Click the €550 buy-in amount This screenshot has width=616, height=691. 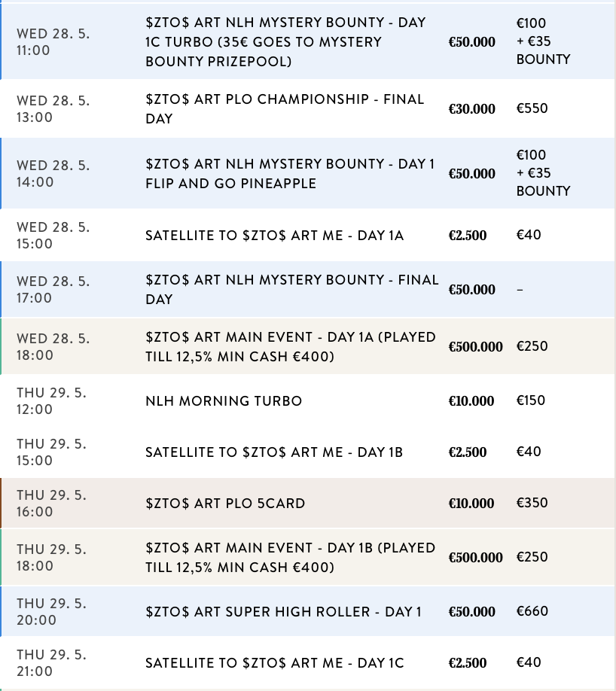click(x=532, y=108)
